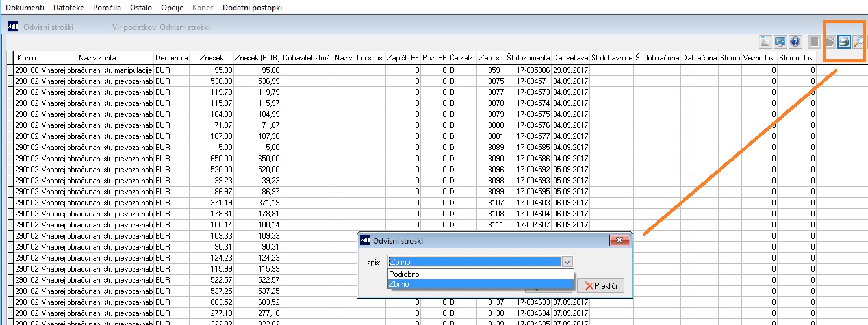The height and width of the screenshot is (325, 868).
Task: Click the gray open folder icon
Action: click(829, 42)
